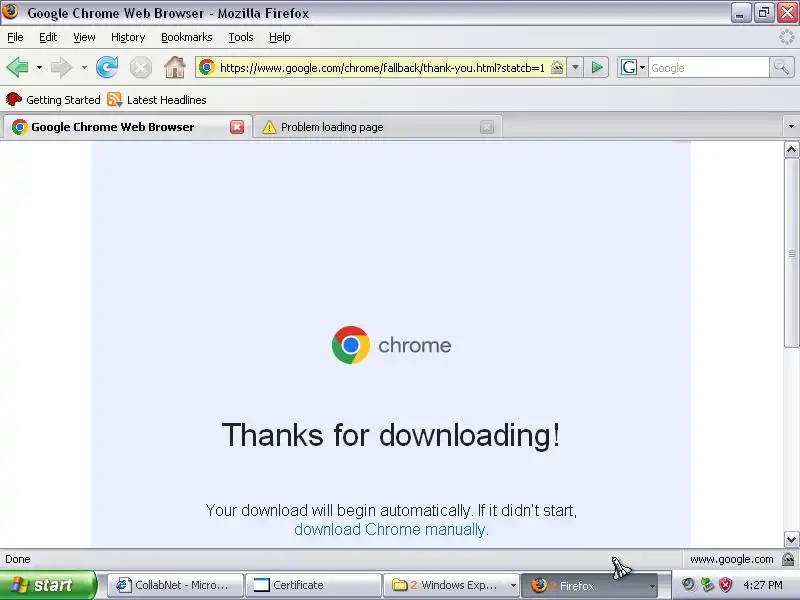Click the 4:27 PM taskbar clock
Viewport: 800px width, 600px height.
pos(763,585)
